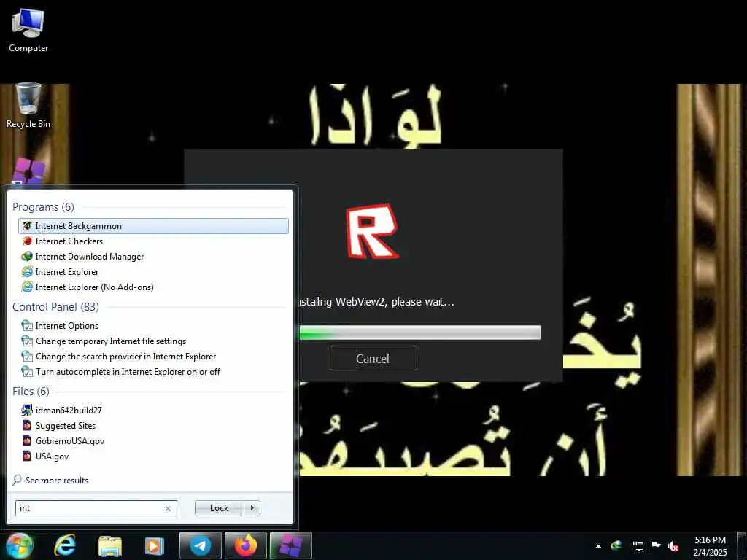Click the Internet Download Manager globe icon
Viewport: 747px width, 560px height.
pos(27,256)
